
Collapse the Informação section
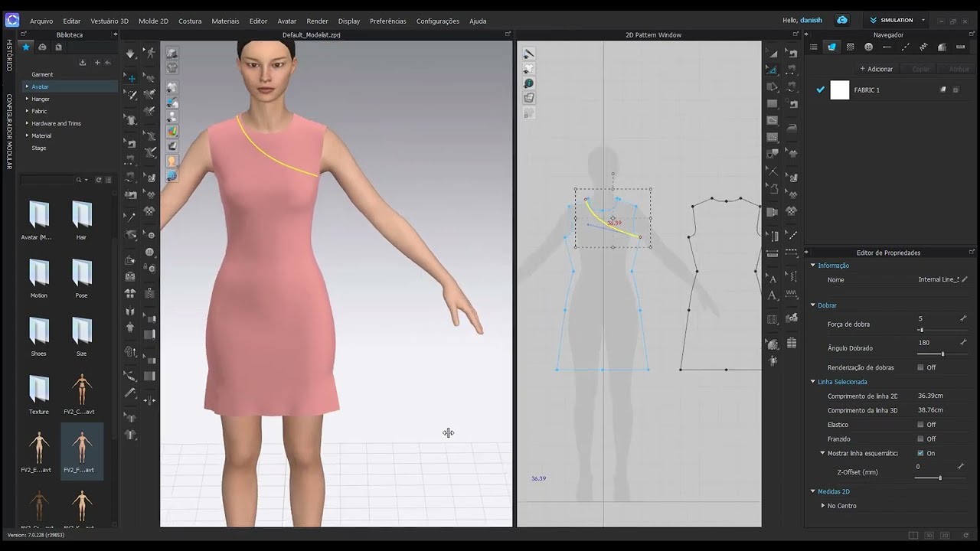click(813, 266)
